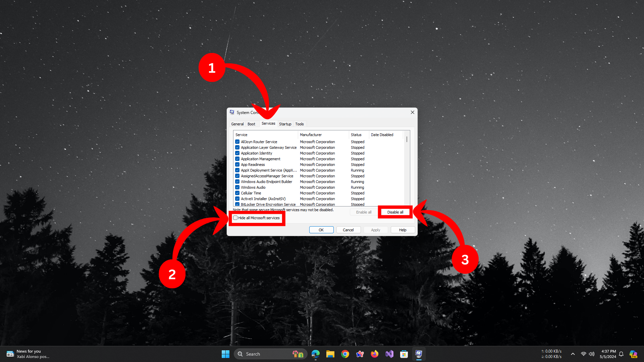This screenshot has width=644, height=362.
Task: Open Visual Studio from the taskbar
Action: click(x=389, y=354)
